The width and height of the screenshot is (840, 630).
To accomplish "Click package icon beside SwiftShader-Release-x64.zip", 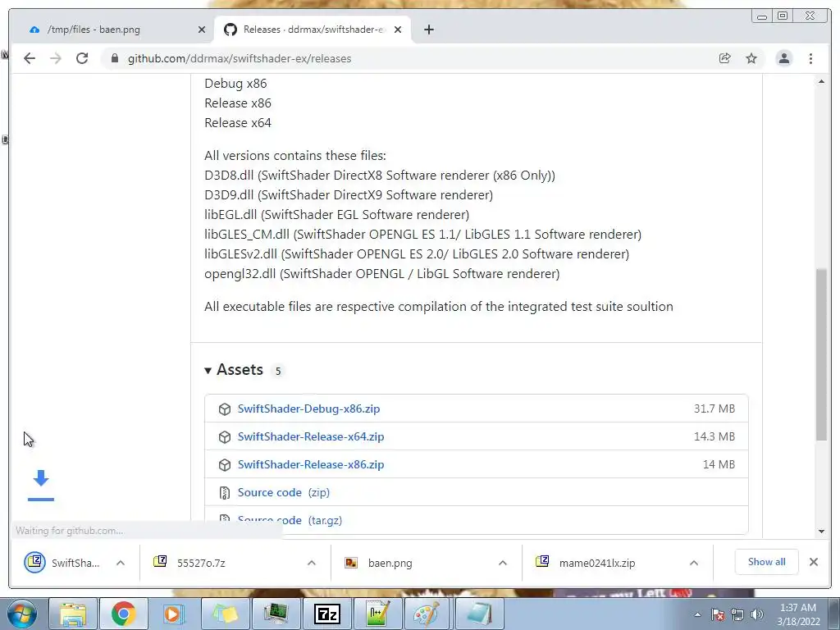I will point(225,437).
